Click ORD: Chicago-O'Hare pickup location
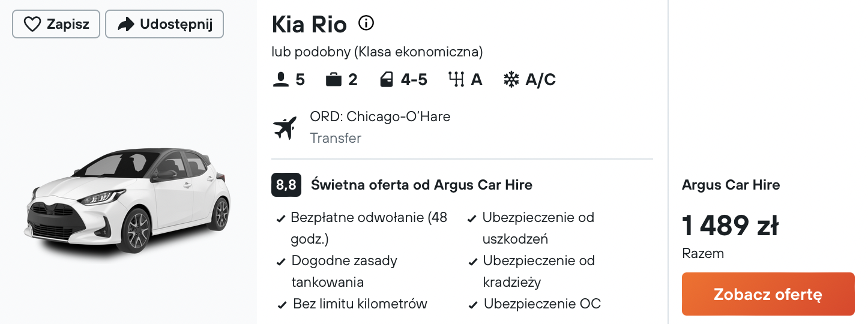This screenshot has width=868, height=324. coord(380,116)
